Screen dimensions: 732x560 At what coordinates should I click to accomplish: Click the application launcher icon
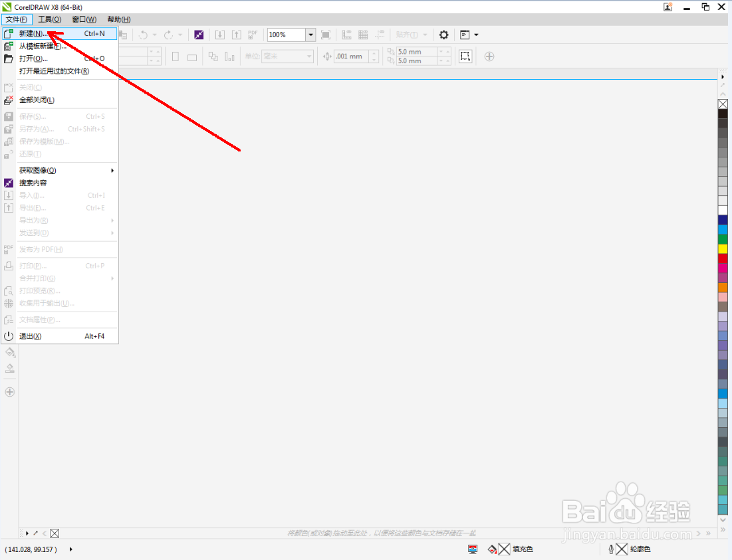coord(465,35)
